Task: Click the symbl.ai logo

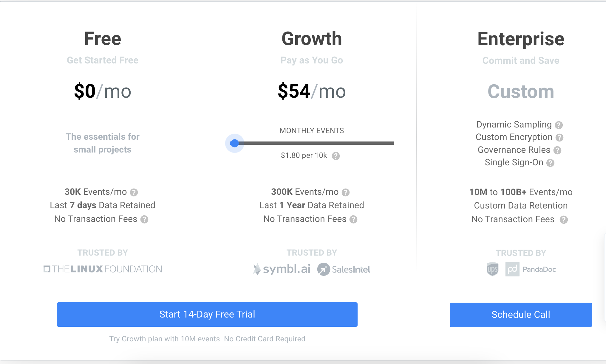Action: coord(281,269)
